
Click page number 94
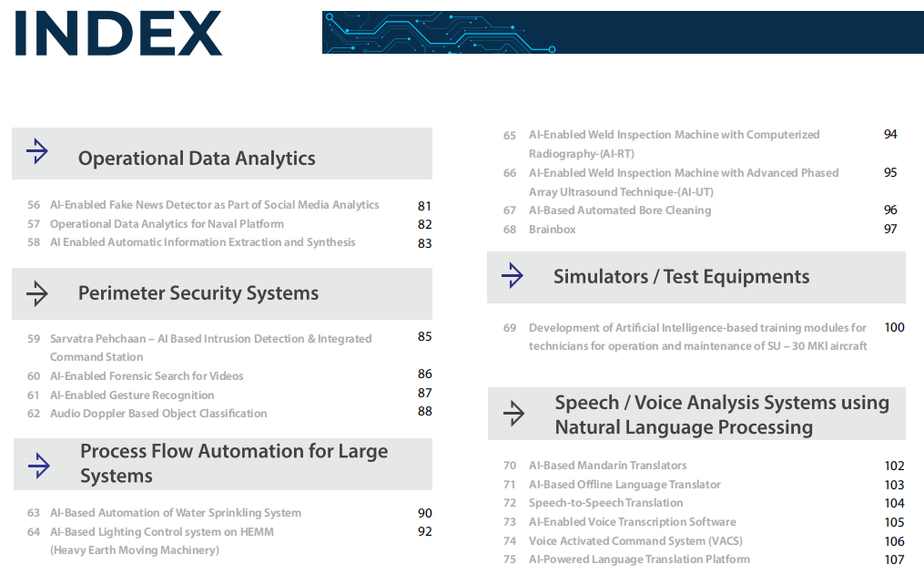coord(890,134)
